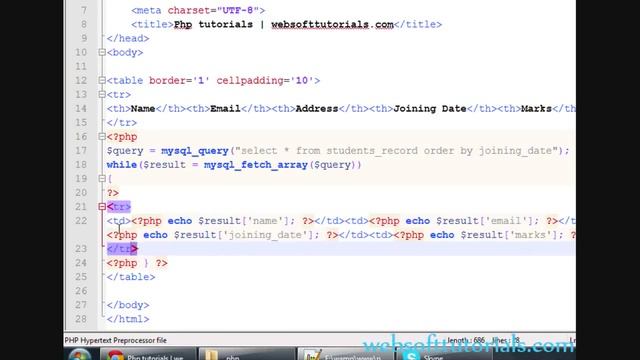
Task: Collapse the table fold marker on line 12
Action: [102, 80]
